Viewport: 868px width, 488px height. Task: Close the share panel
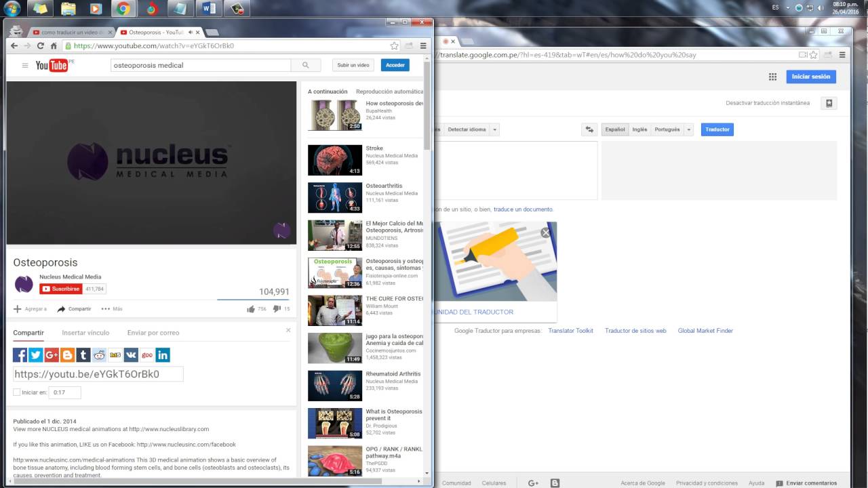288,330
